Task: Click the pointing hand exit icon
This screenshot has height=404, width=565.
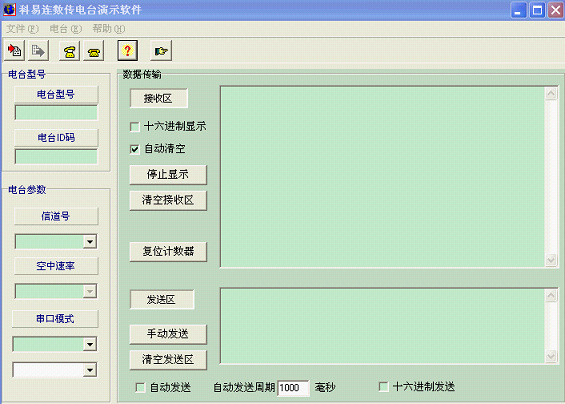Action: point(161,50)
